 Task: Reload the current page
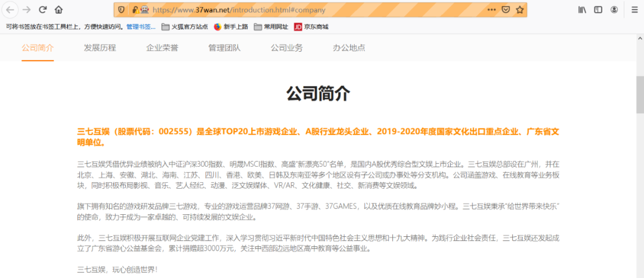click(x=43, y=10)
